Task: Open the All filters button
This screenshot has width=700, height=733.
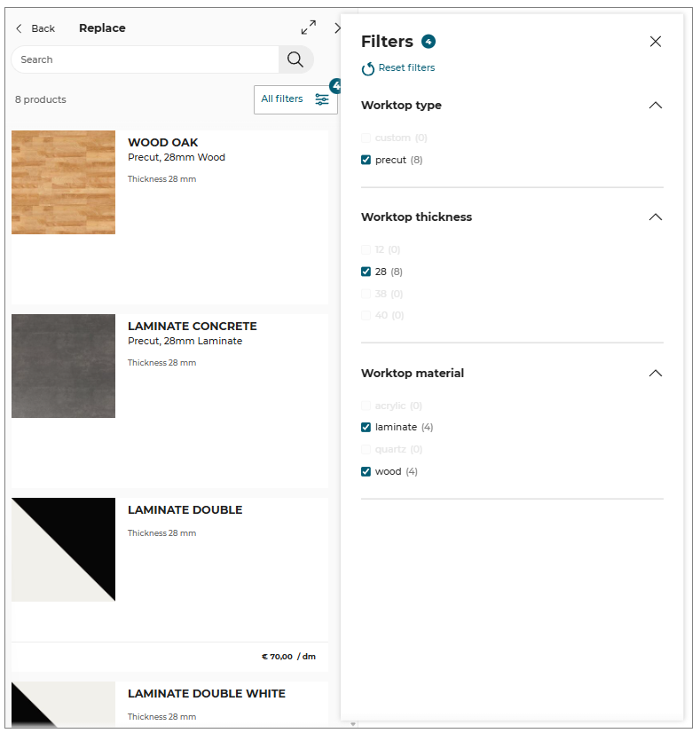Action: [x=295, y=99]
